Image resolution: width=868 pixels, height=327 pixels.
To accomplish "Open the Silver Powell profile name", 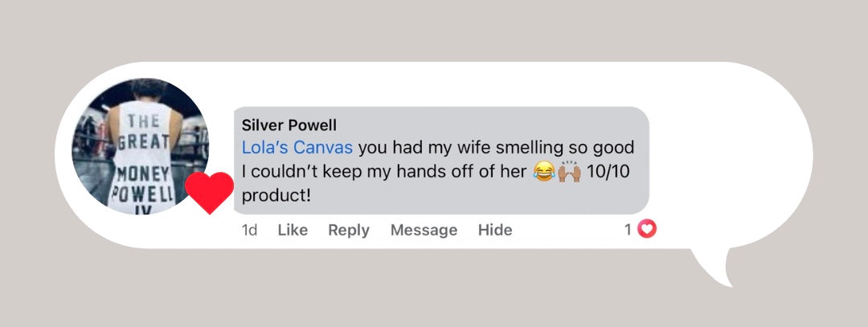I will 289,125.
